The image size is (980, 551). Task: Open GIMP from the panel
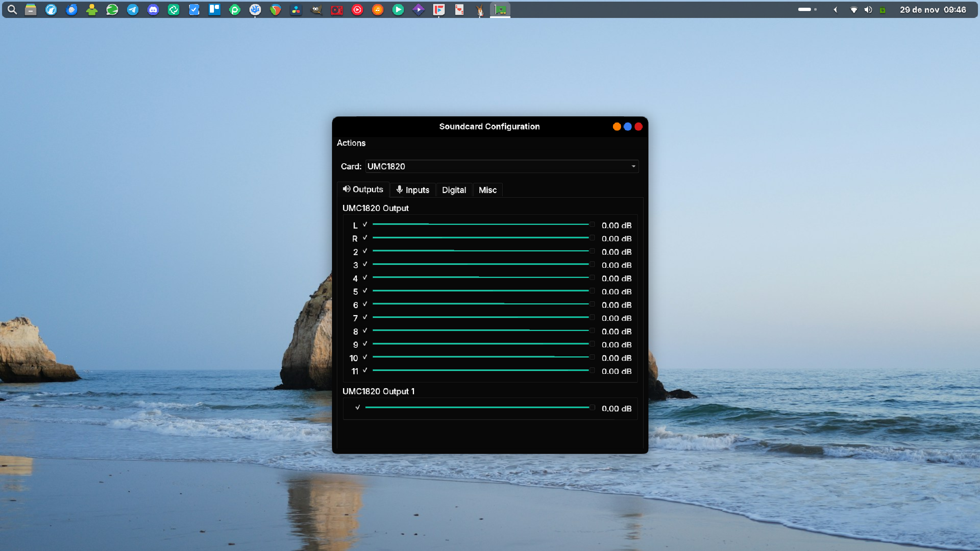click(x=316, y=9)
